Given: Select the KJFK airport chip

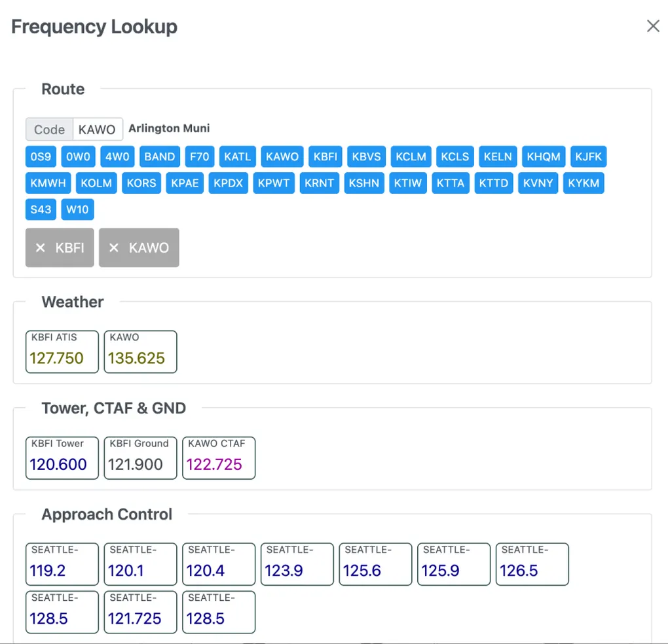Looking at the screenshot, I should point(588,157).
